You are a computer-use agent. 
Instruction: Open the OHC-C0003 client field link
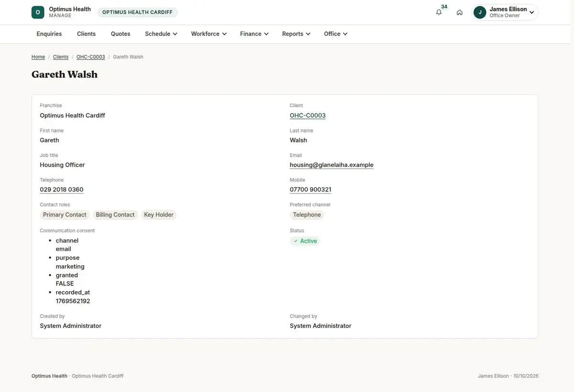pos(308,115)
